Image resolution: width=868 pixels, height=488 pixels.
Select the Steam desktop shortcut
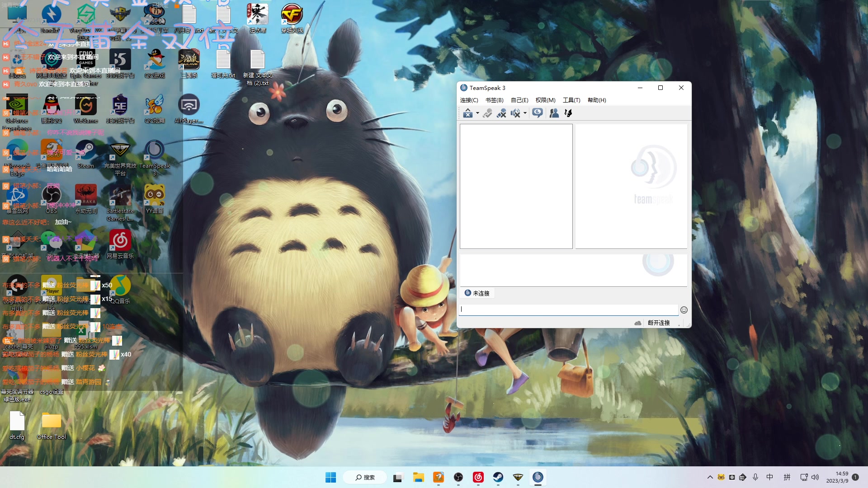pos(86,154)
